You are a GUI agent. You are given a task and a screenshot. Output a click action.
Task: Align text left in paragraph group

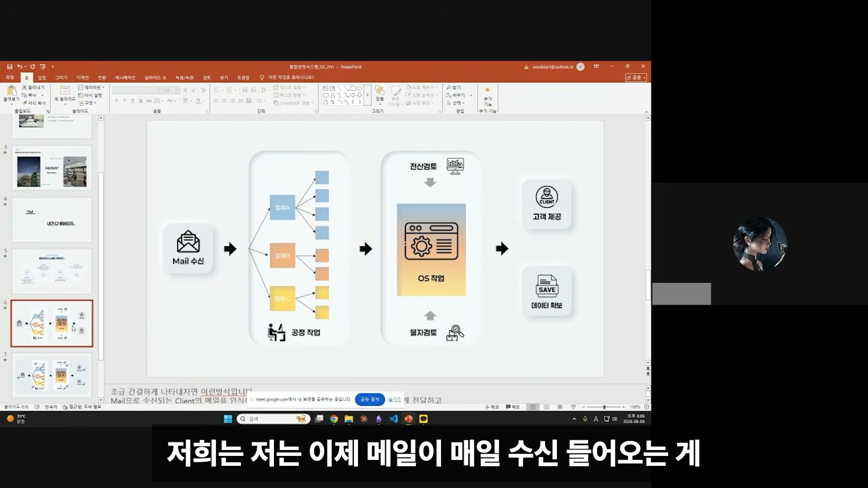pyautogui.click(x=216, y=101)
